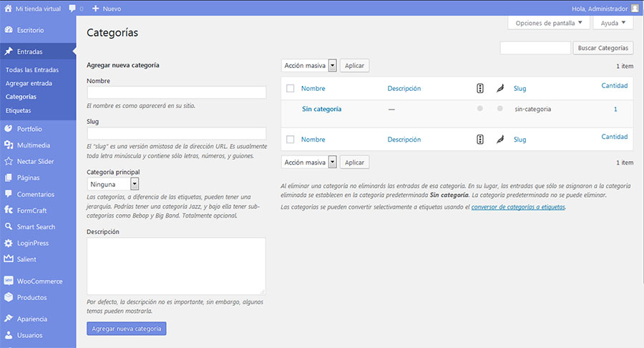
Task: Click the top 1 ítem count text
Action: [625, 66]
